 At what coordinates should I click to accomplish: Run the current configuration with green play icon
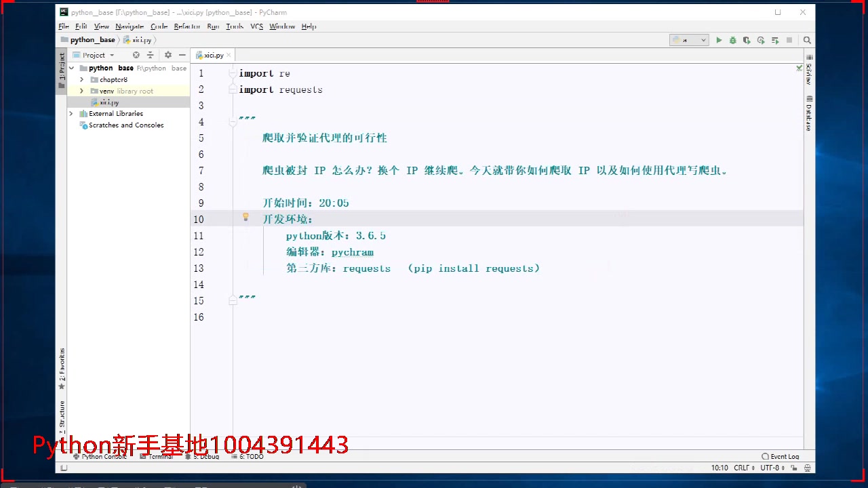point(719,41)
